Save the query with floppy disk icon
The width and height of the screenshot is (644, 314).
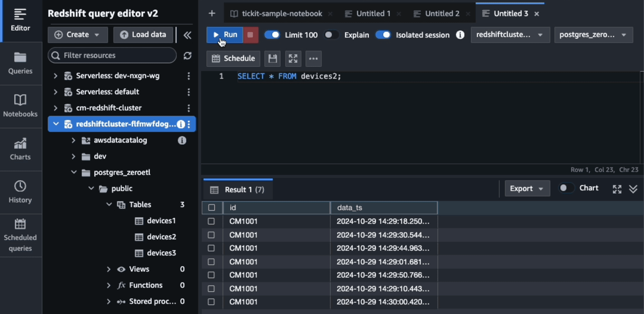(x=272, y=59)
